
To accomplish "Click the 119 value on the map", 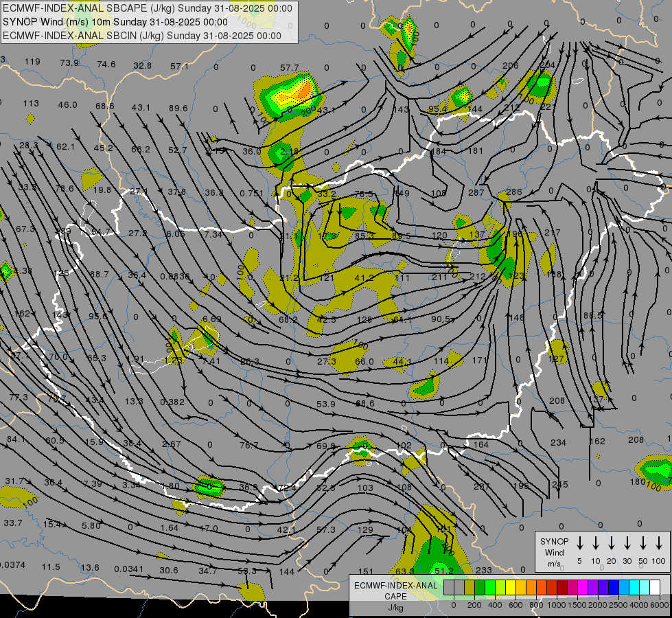I will [32, 61].
